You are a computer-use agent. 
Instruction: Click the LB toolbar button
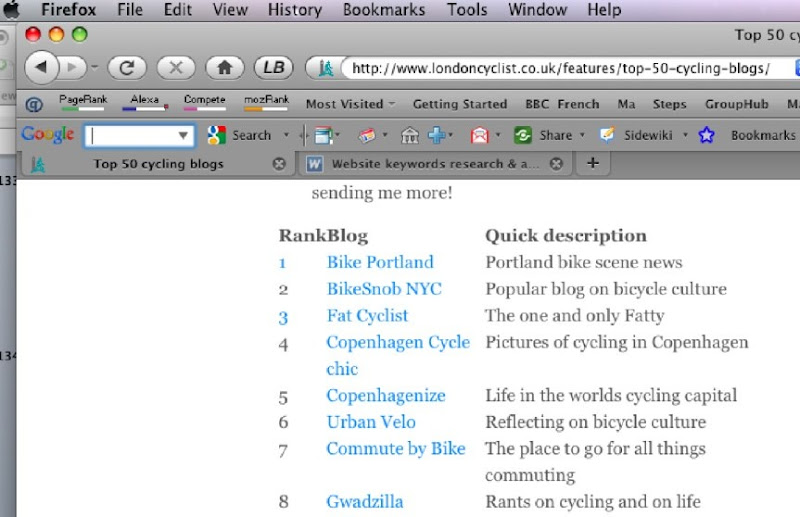[273, 67]
